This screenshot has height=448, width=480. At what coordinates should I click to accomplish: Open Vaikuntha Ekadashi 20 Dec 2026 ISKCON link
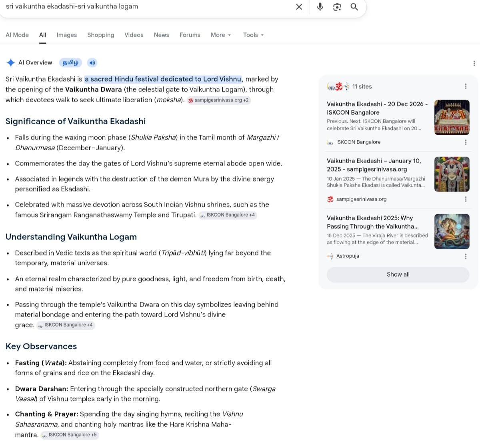(377, 108)
